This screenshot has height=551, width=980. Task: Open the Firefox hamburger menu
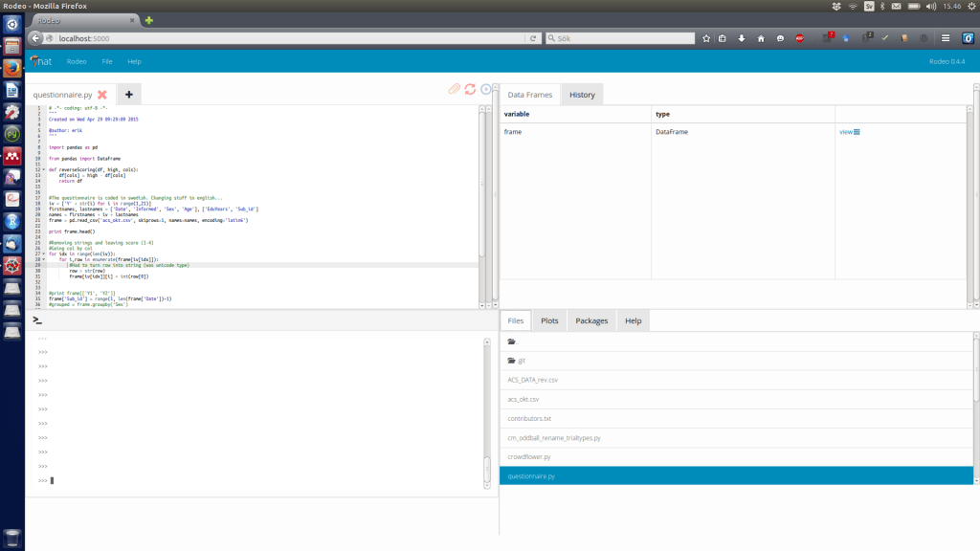[944, 38]
